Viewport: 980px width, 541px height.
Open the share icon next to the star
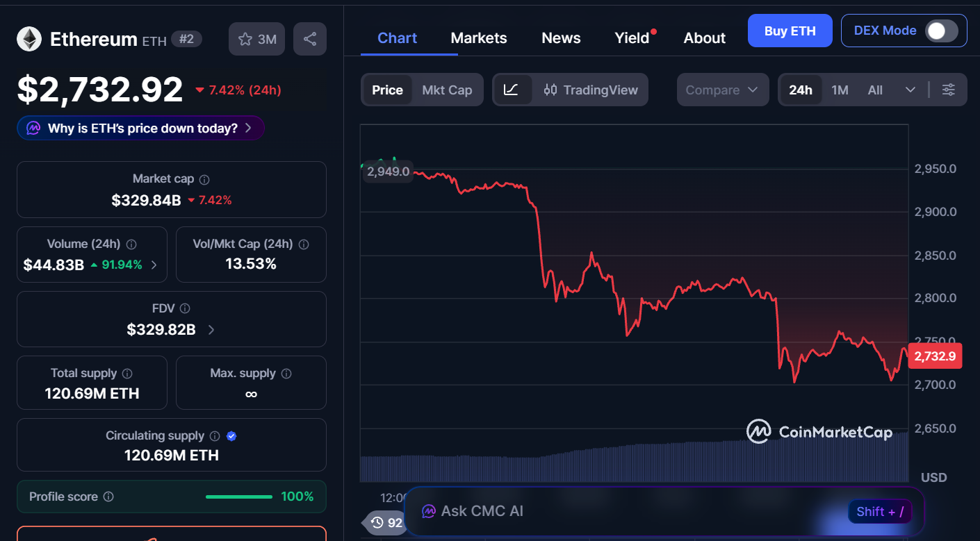309,38
